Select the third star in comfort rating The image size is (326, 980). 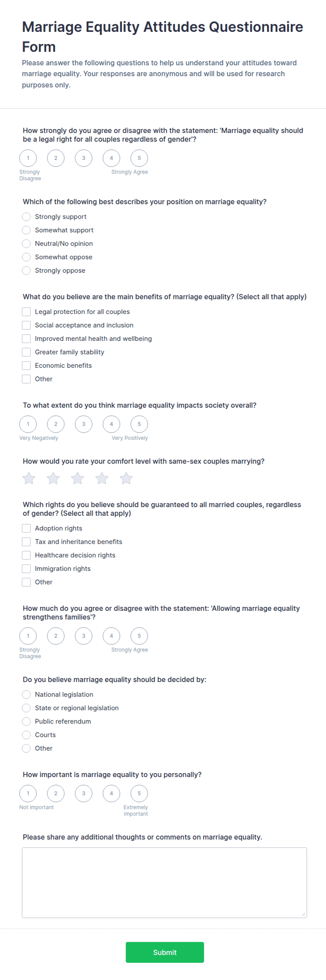tap(78, 478)
